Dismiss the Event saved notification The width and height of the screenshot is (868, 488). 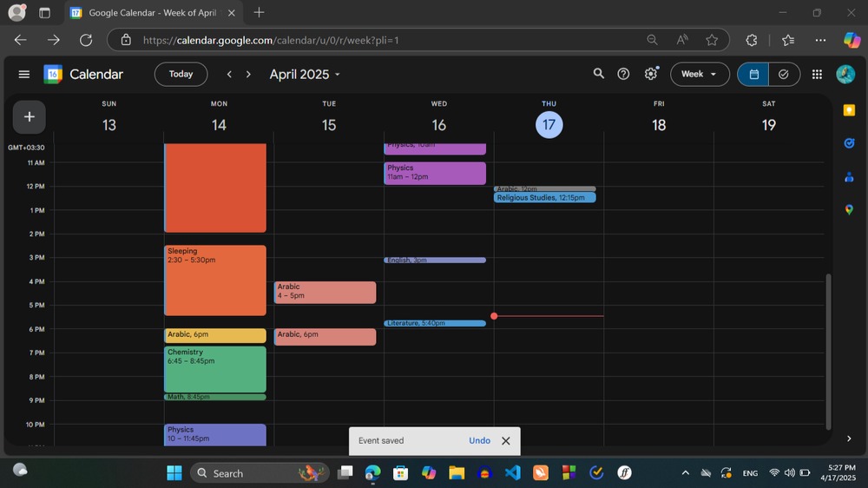click(506, 441)
